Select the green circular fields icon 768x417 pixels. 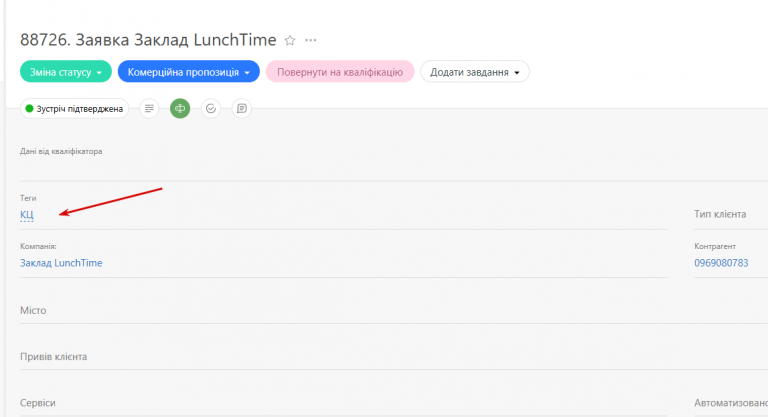coord(180,108)
